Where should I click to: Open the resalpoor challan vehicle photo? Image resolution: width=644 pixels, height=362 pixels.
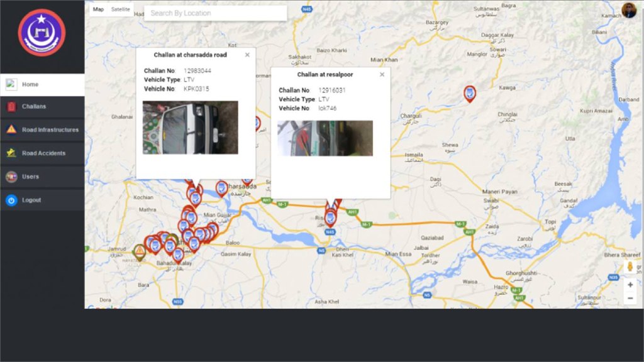(x=325, y=138)
